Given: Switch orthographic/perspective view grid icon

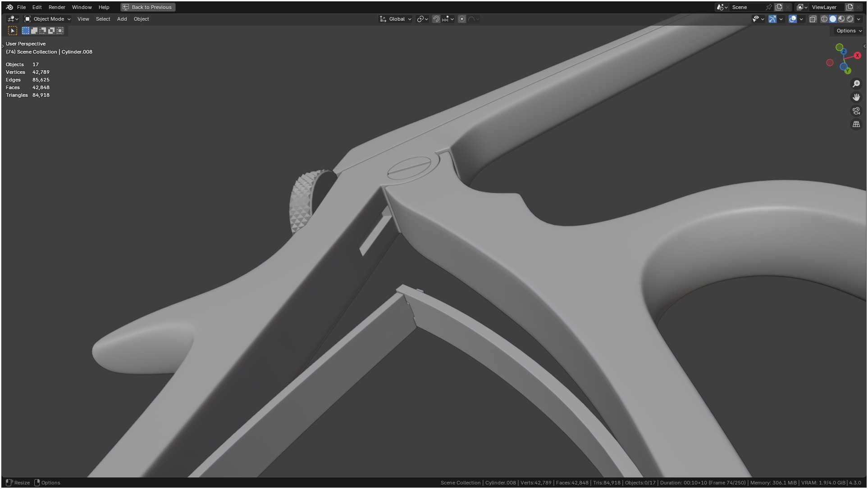Looking at the screenshot, I should point(856,124).
